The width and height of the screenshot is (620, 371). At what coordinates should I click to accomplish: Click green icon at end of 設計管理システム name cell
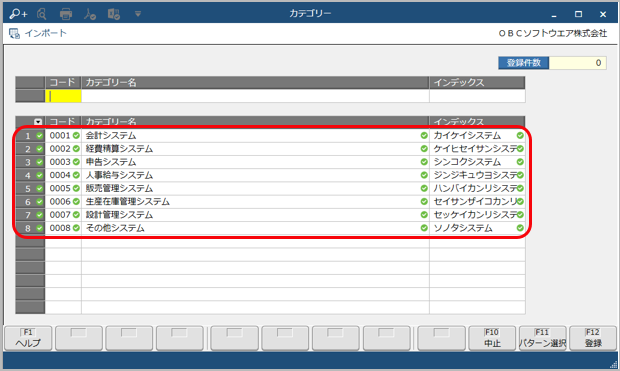point(424,215)
